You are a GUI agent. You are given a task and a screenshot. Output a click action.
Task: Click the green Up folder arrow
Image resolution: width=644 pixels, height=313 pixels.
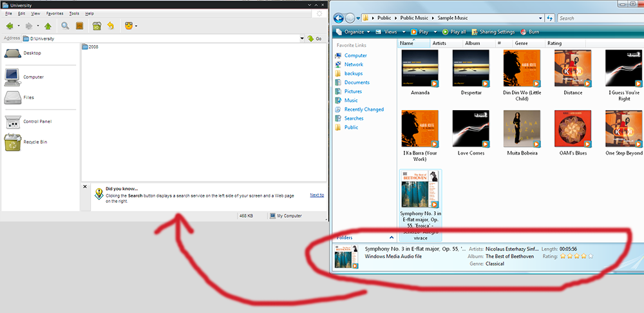pos(48,26)
